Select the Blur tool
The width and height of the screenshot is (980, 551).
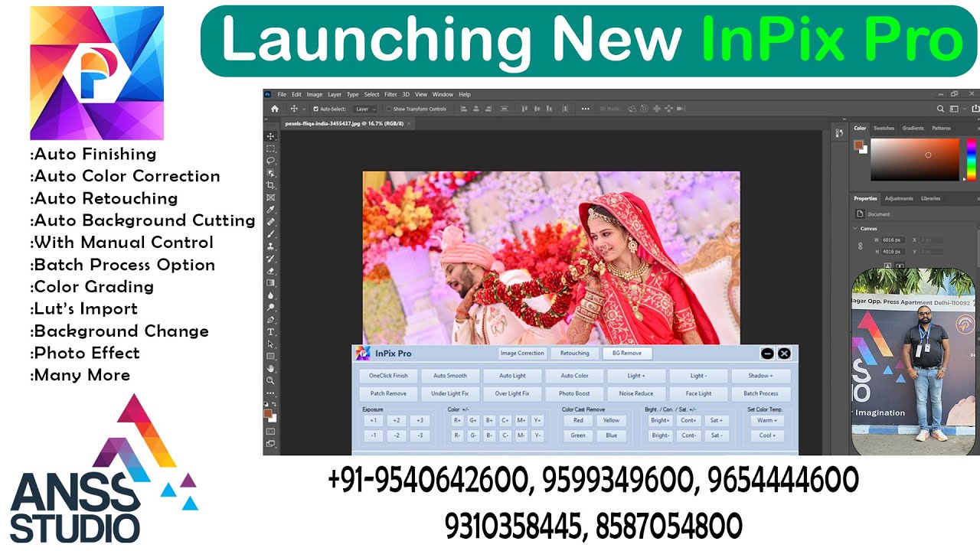(x=271, y=295)
